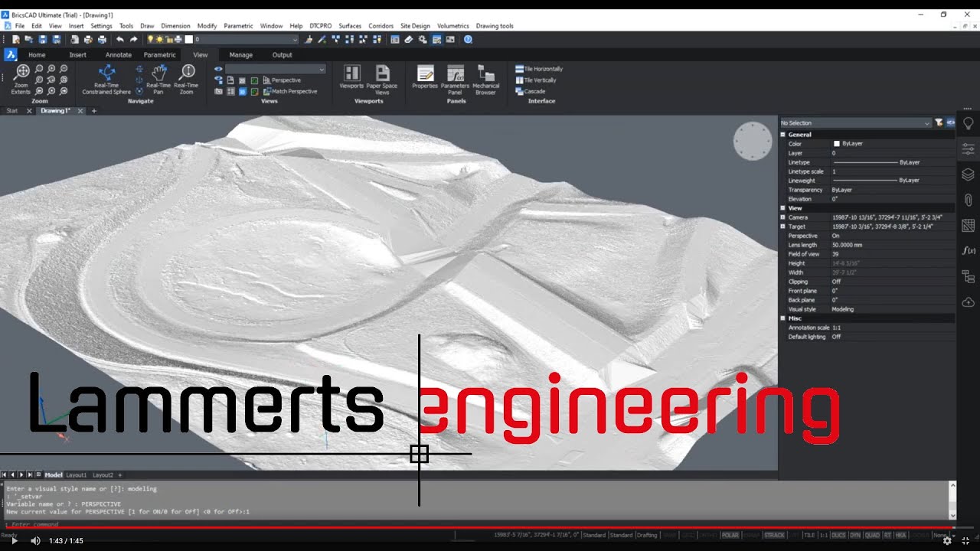Open video settings gear icon
Image resolution: width=980 pixels, height=551 pixels.
coord(947,540)
